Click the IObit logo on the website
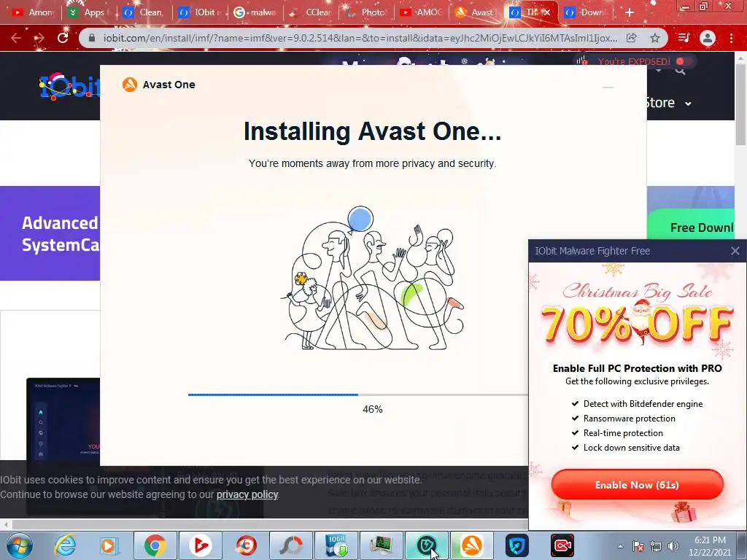This screenshot has width=747, height=560. [69, 87]
